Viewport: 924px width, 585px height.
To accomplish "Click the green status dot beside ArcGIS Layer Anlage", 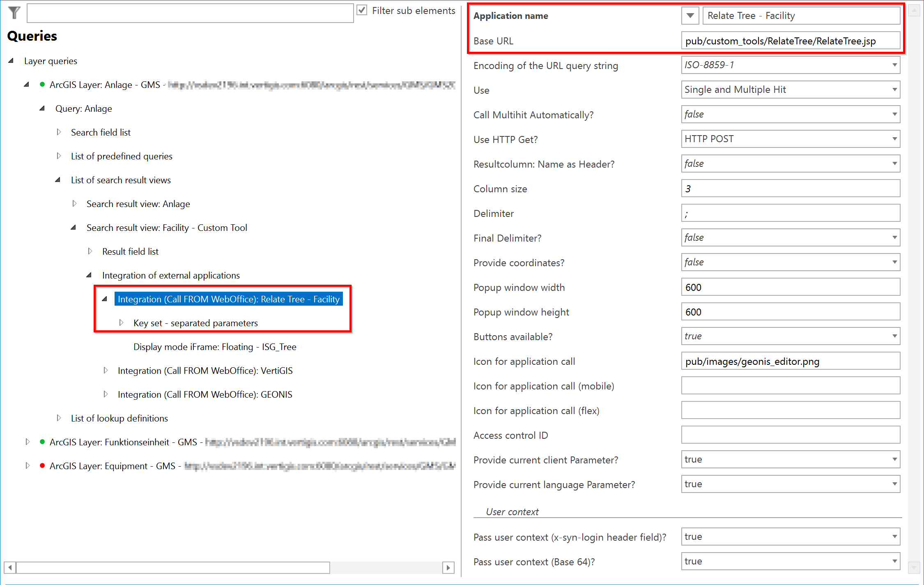I will (42, 85).
